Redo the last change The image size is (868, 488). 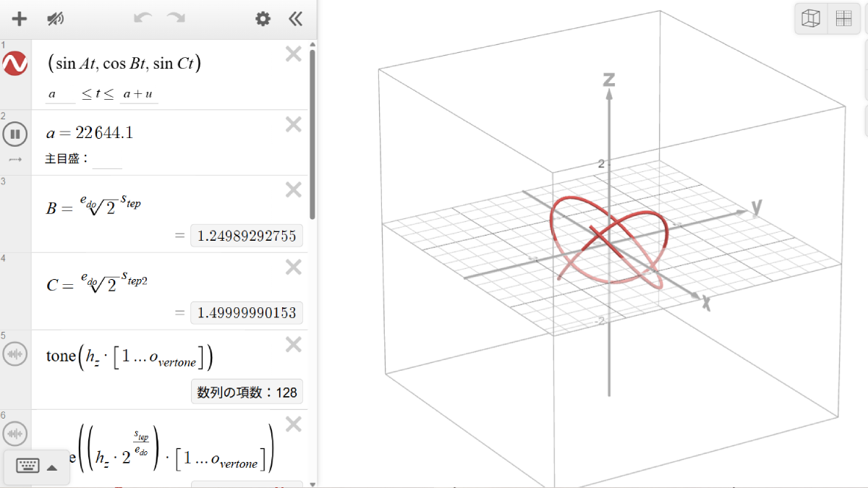click(x=174, y=18)
